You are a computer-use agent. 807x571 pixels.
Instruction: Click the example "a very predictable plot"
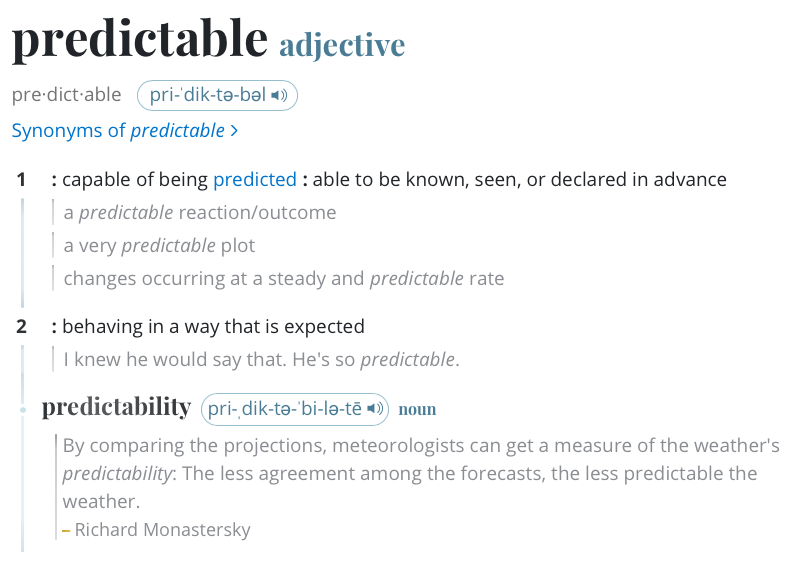[x=159, y=246]
